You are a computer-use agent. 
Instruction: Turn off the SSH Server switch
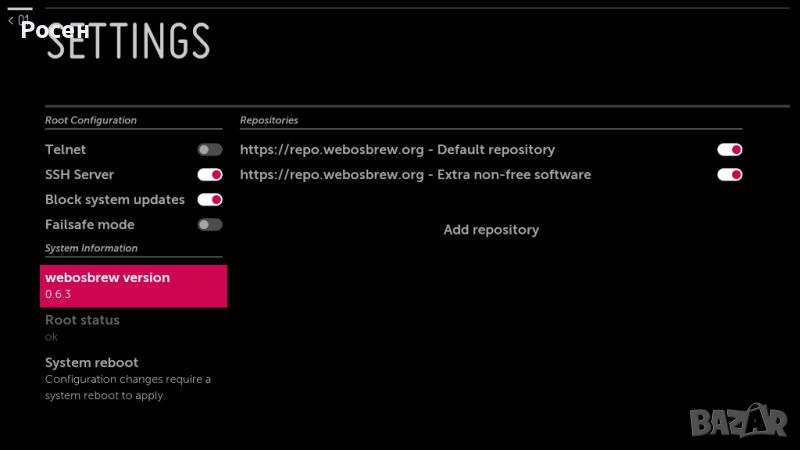click(209, 175)
